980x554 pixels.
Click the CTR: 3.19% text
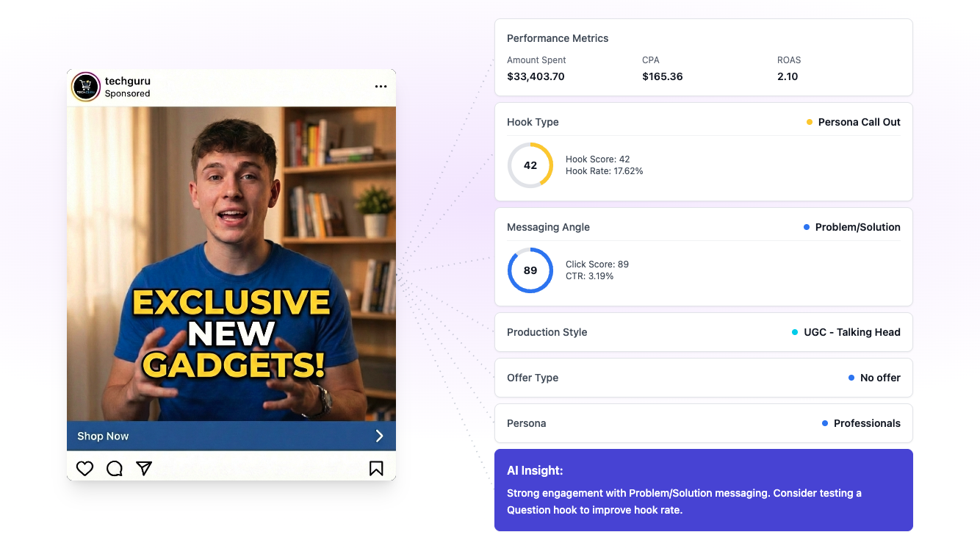point(589,276)
